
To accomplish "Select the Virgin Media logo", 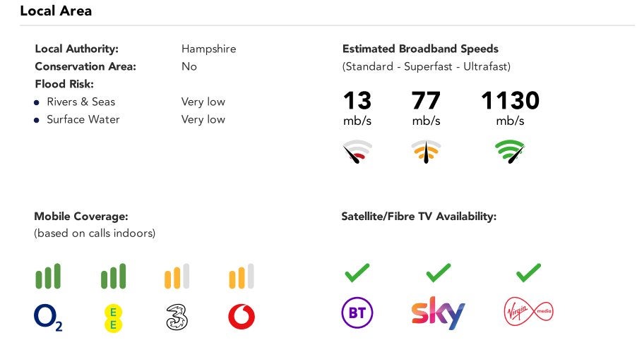I will pos(528,312).
